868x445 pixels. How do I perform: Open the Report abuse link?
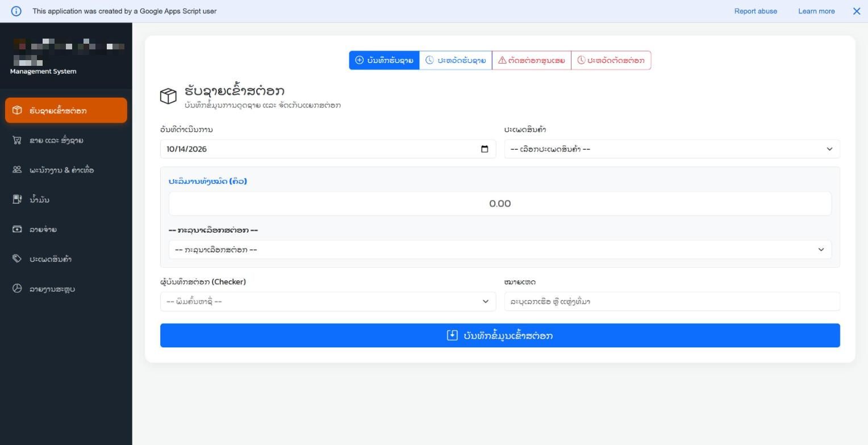coord(756,11)
